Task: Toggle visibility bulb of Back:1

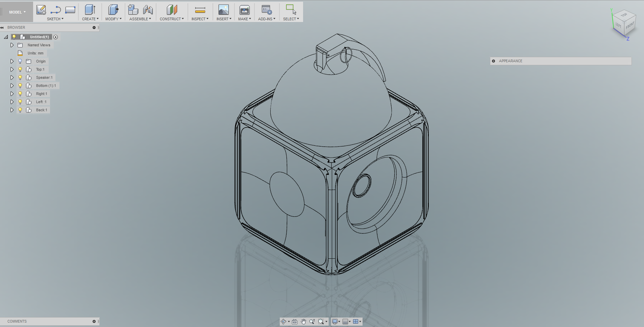Action: [20, 110]
